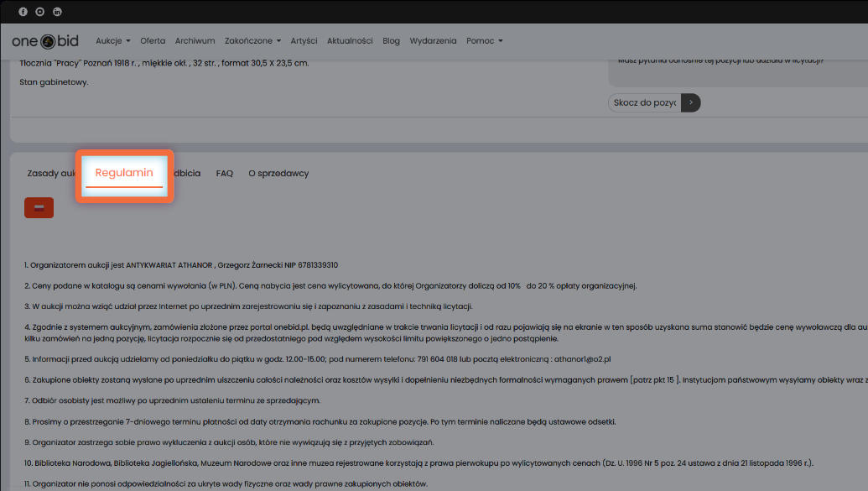Go to the onebid logo homepage

pos(45,41)
